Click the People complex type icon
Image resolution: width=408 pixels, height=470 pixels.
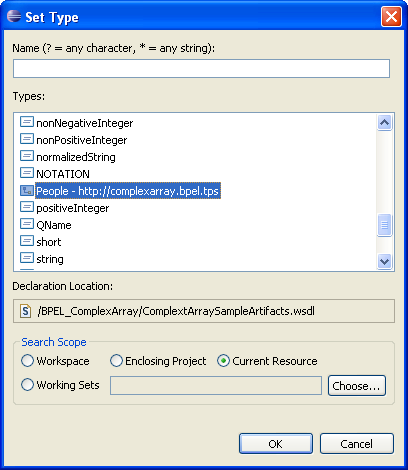pos(27,190)
